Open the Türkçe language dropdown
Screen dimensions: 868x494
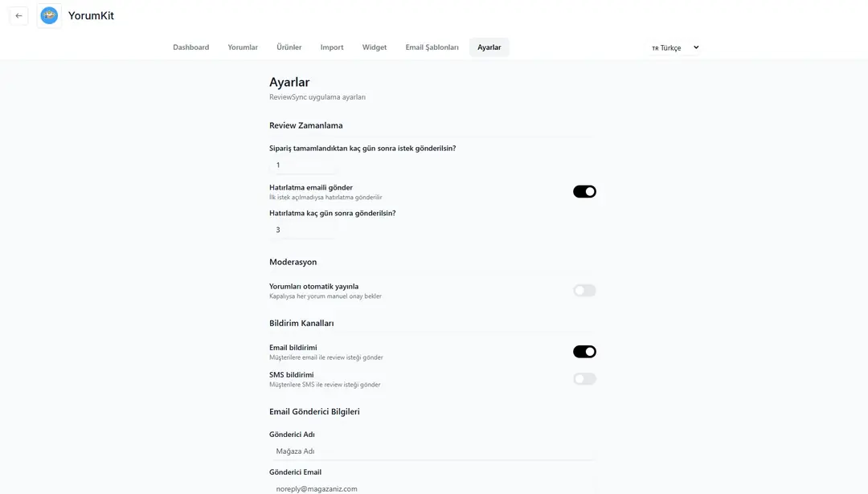[x=674, y=47]
